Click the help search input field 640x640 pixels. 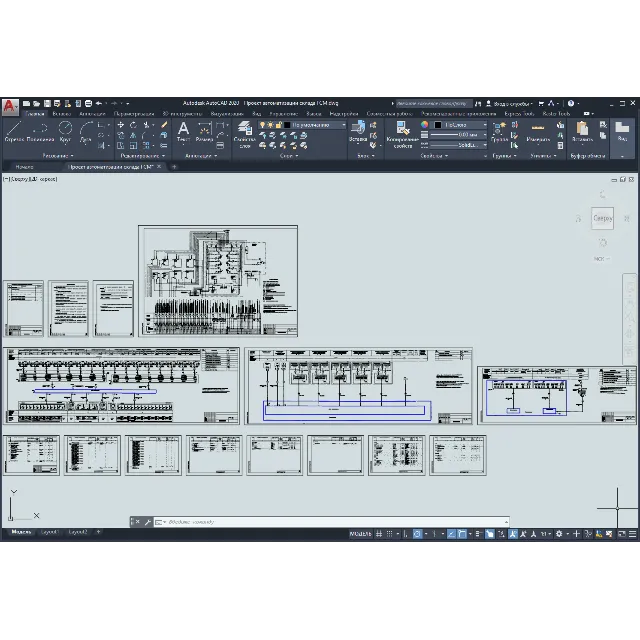(x=433, y=104)
